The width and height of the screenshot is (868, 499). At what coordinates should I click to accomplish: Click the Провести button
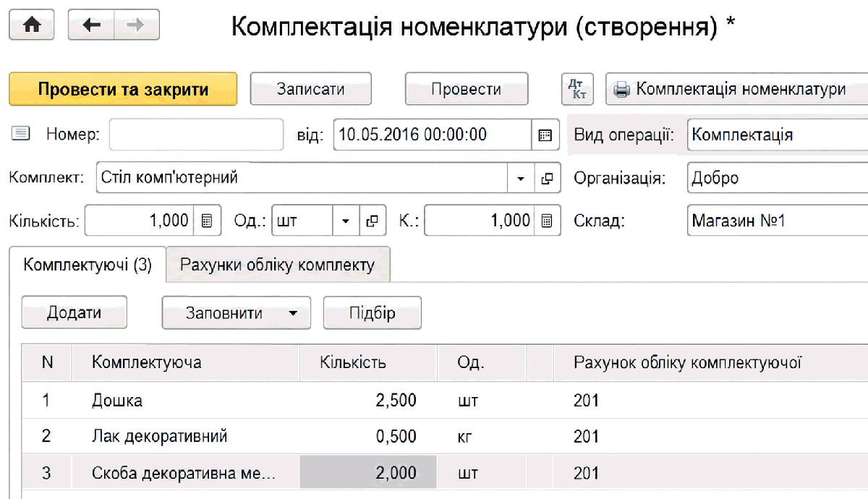(x=466, y=89)
